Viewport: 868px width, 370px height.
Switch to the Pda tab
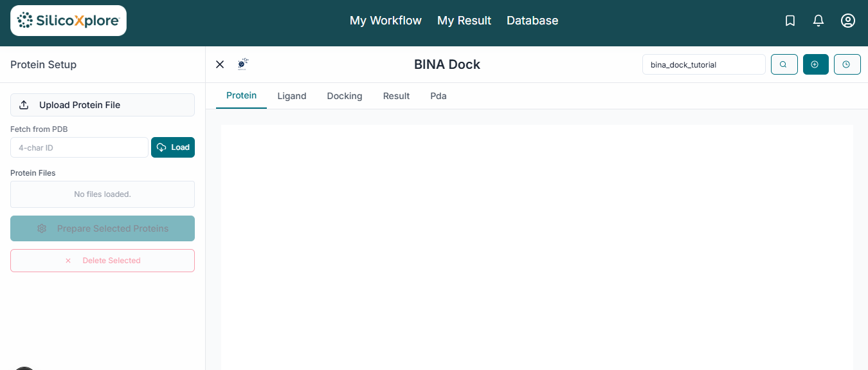click(x=439, y=96)
